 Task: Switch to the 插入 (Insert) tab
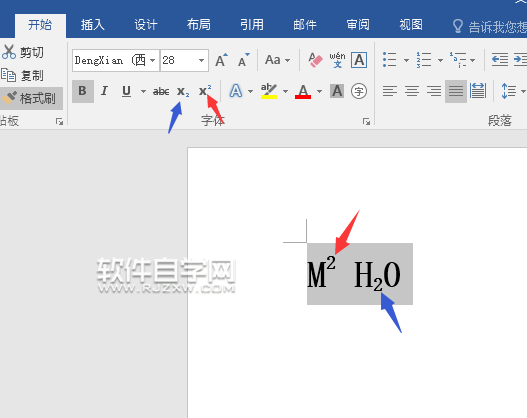pyautogui.click(x=92, y=25)
